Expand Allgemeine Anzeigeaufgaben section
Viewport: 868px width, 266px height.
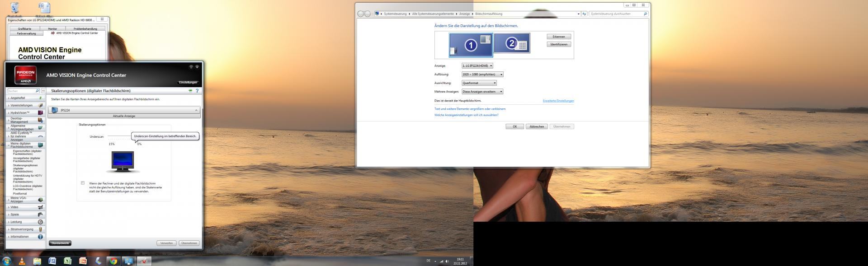(x=25, y=127)
